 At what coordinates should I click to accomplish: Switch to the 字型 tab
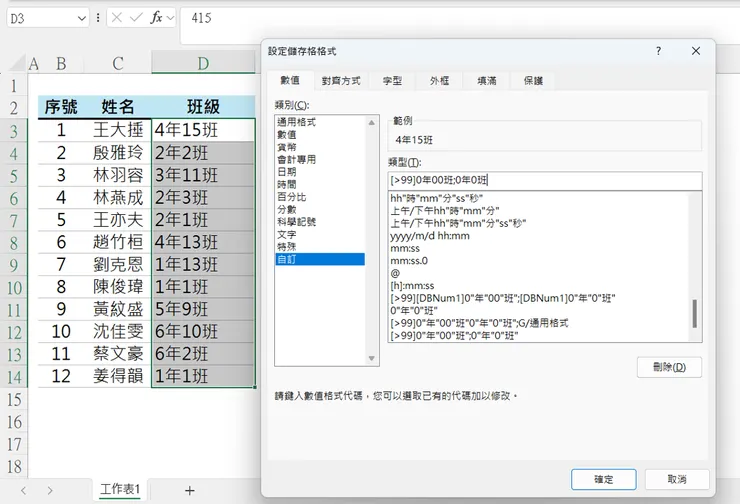click(392, 81)
